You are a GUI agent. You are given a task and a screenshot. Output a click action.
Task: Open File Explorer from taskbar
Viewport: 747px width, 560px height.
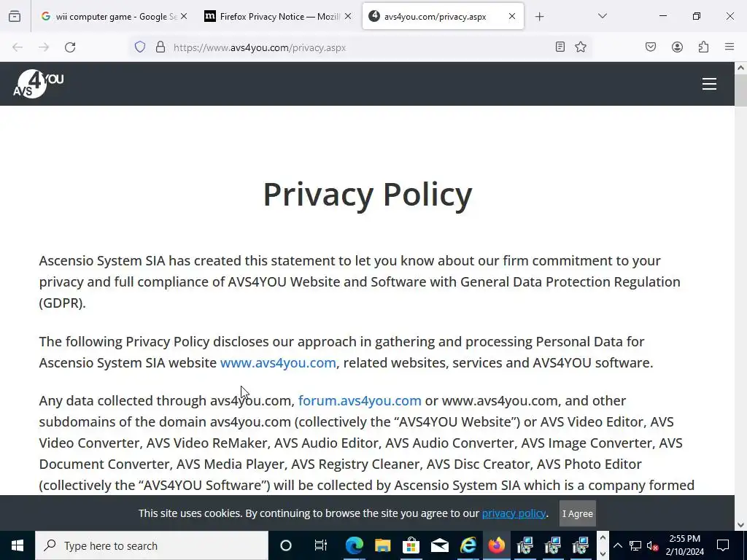(382, 545)
